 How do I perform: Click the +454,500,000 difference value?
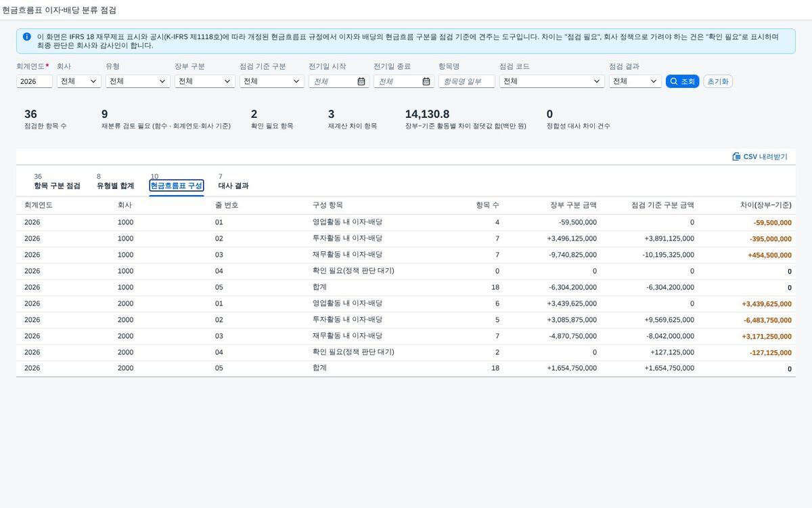click(x=769, y=255)
